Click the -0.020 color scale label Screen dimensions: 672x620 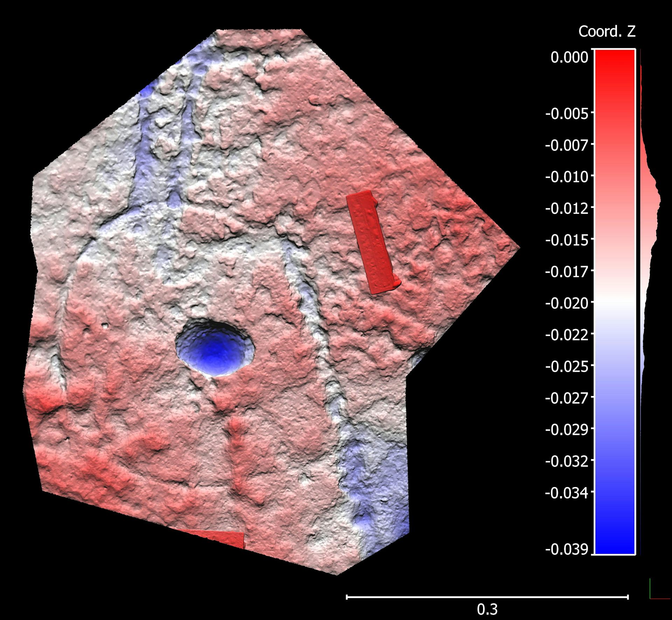[567, 303]
